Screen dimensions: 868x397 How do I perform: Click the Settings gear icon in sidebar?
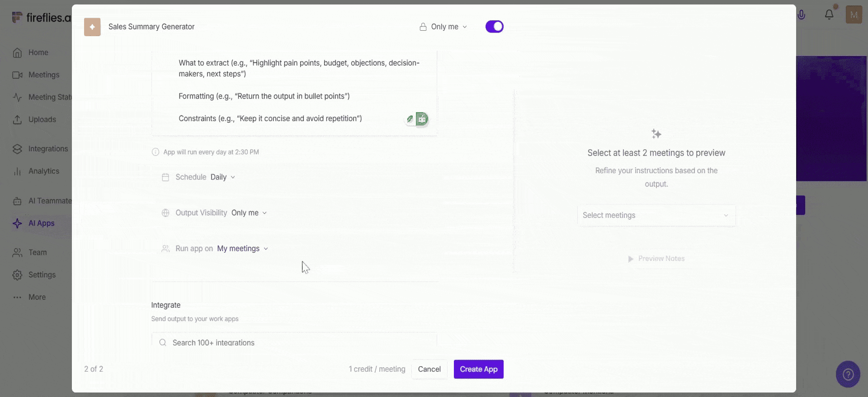coord(17,275)
